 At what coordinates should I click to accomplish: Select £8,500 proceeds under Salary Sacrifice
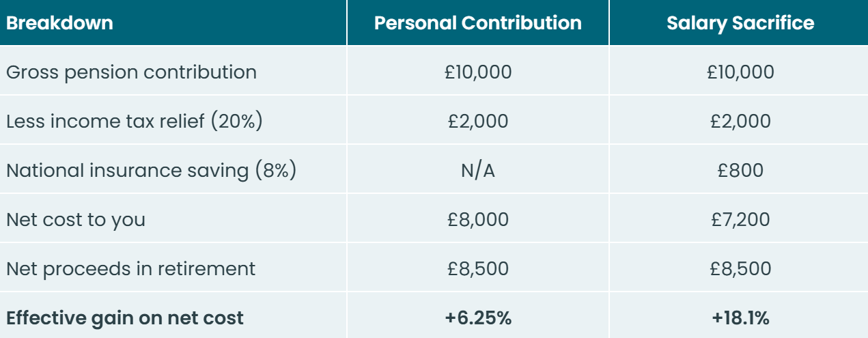(740, 268)
